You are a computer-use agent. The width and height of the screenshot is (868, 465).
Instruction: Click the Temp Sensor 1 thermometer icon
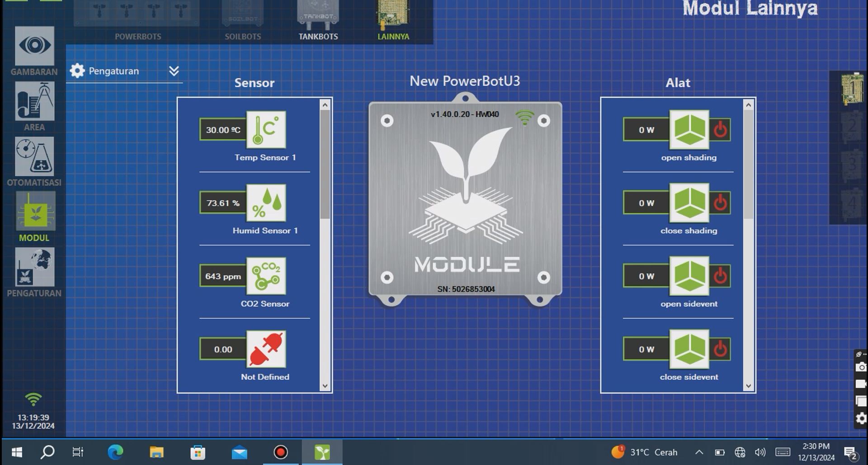coord(266,130)
